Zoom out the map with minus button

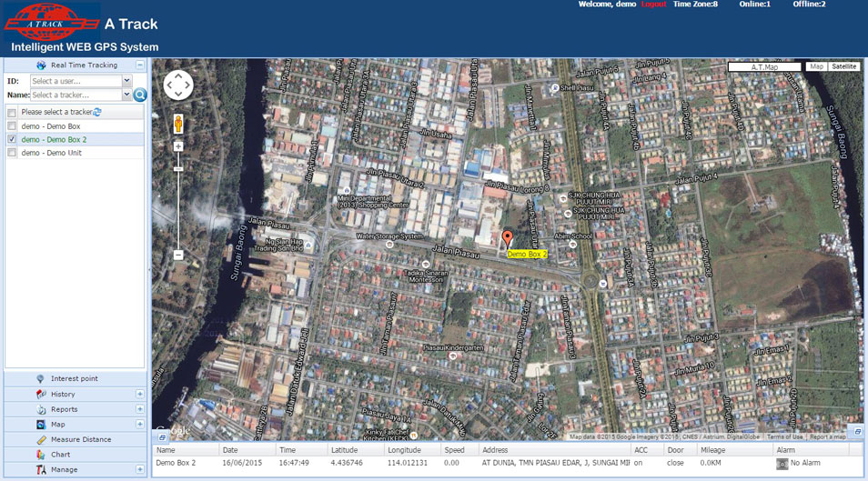178,256
